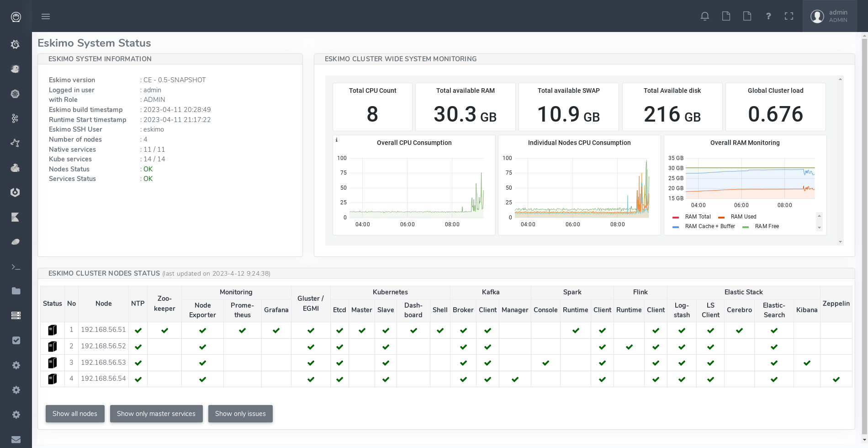Select the system status servers icon

pyautogui.click(x=16, y=315)
